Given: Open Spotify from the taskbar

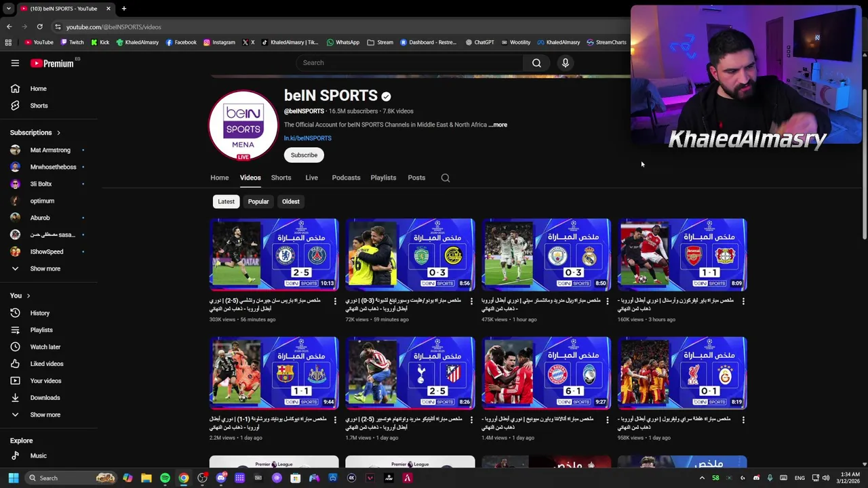Looking at the screenshot, I should (165, 478).
